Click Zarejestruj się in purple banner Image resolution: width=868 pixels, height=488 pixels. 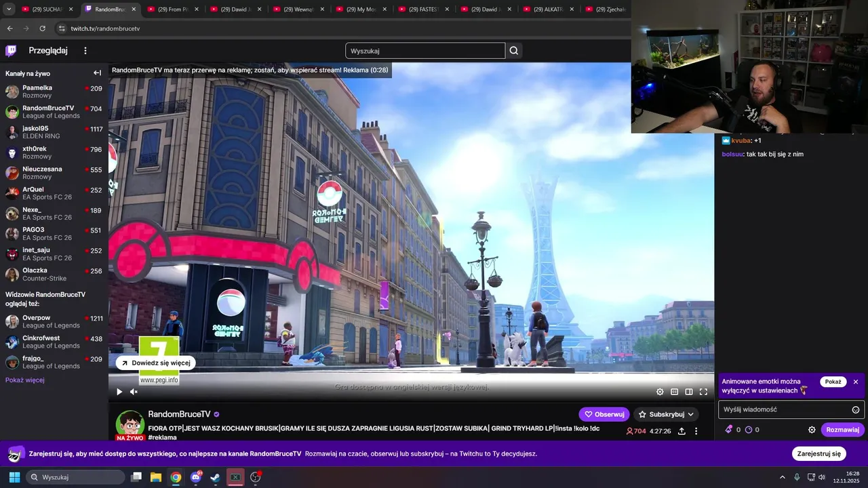[818, 453]
